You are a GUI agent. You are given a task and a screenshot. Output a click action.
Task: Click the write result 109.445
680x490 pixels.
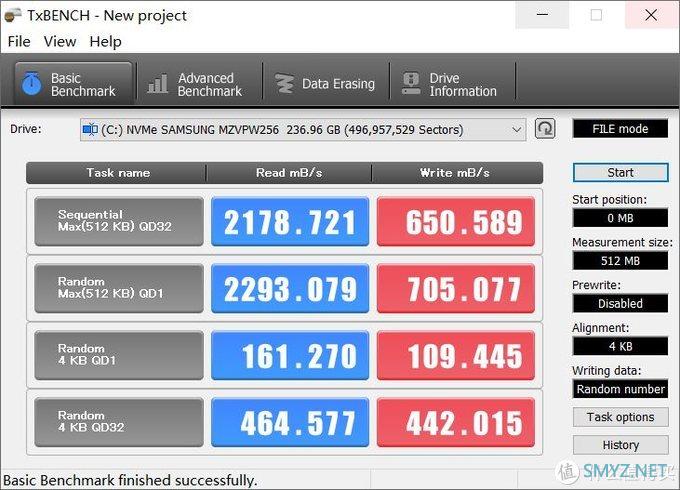pos(456,355)
